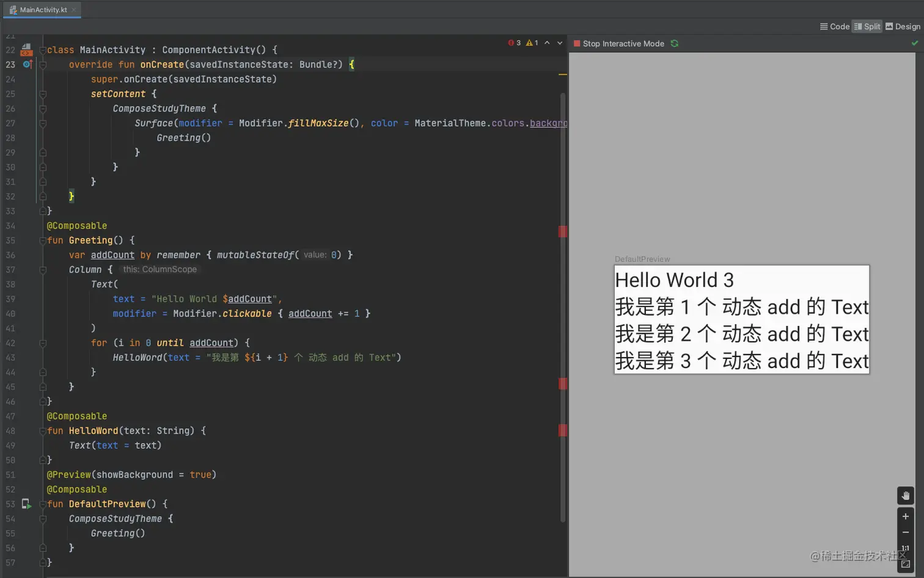This screenshot has height=578, width=924.
Task: Enable Split view mode
Action: (x=867, y=26)
